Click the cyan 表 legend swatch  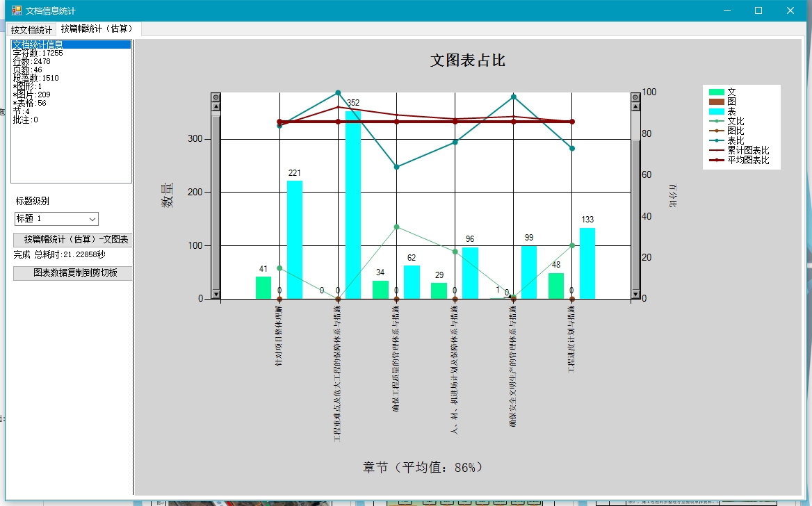coord(716,111)
